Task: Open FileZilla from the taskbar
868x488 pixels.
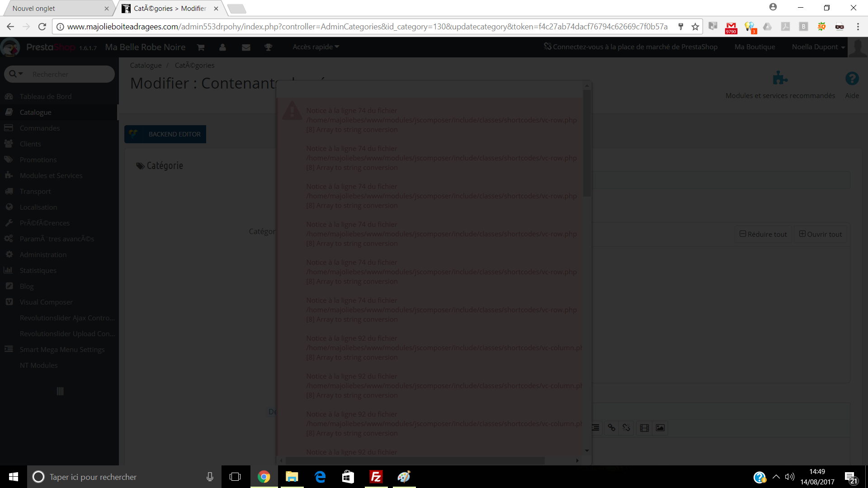Action: pos(376,477)
